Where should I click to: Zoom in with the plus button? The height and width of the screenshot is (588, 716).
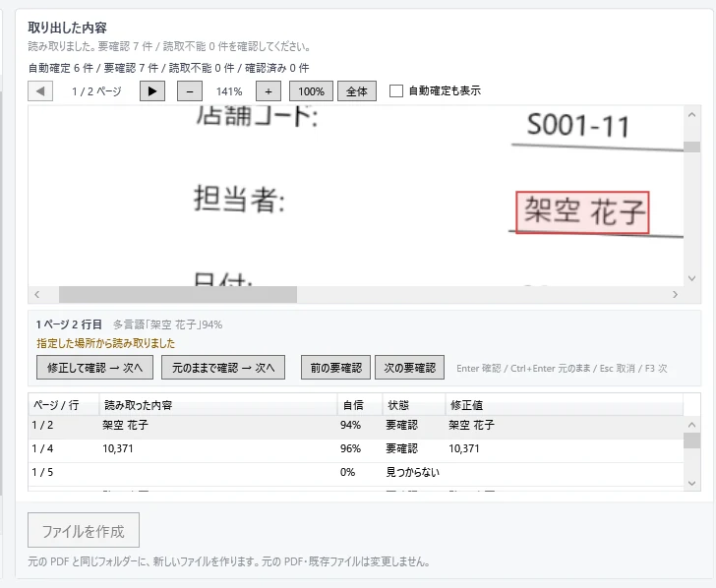268,90
